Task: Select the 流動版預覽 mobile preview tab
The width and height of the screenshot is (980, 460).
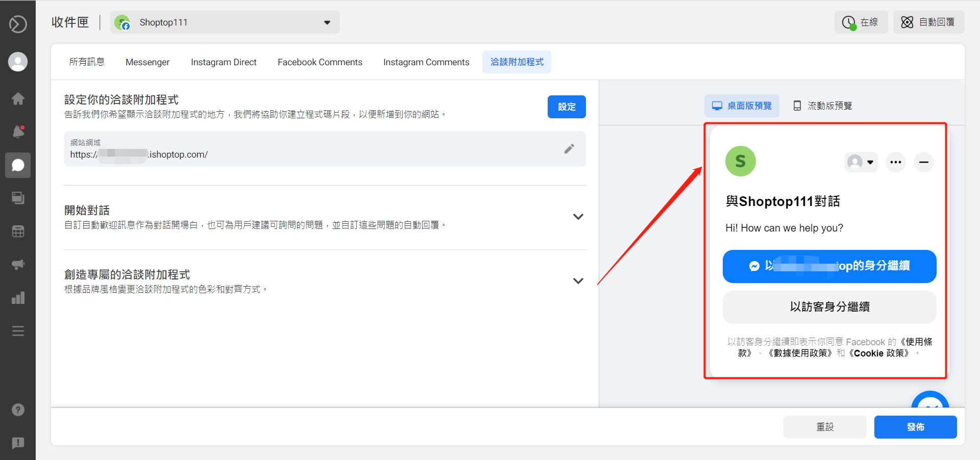Action: (823, 106)
